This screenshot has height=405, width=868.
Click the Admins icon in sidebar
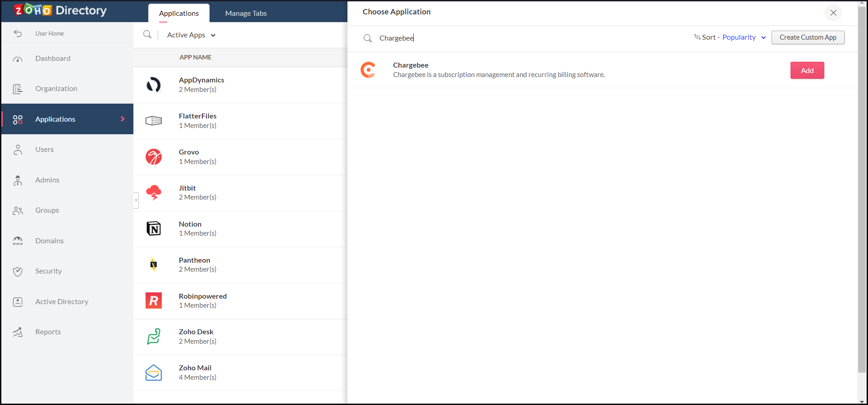(x=18, y=180)
